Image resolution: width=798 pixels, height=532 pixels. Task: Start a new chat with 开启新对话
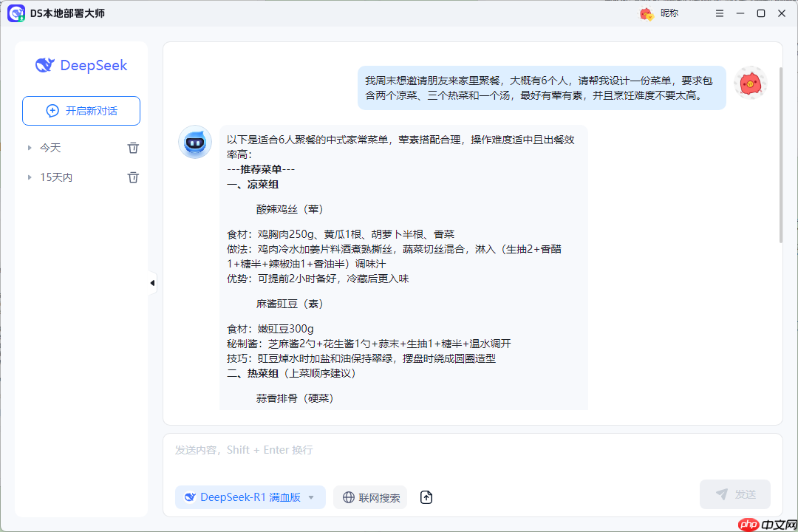(x=81, y=110)
